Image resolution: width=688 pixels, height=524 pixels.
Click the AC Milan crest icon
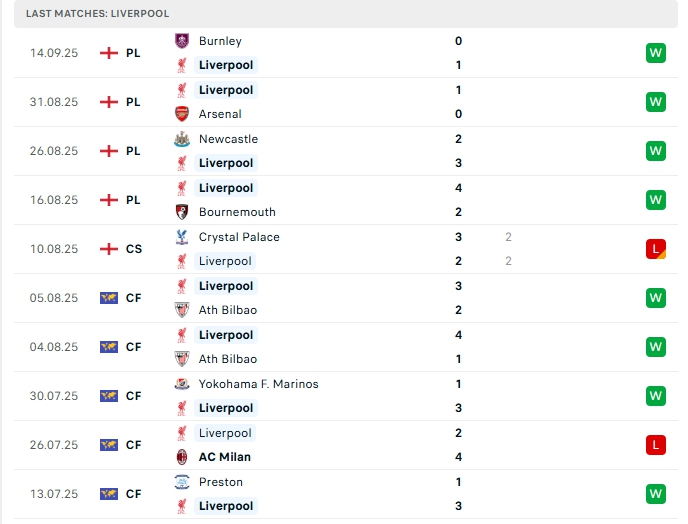tap(181, 457)
